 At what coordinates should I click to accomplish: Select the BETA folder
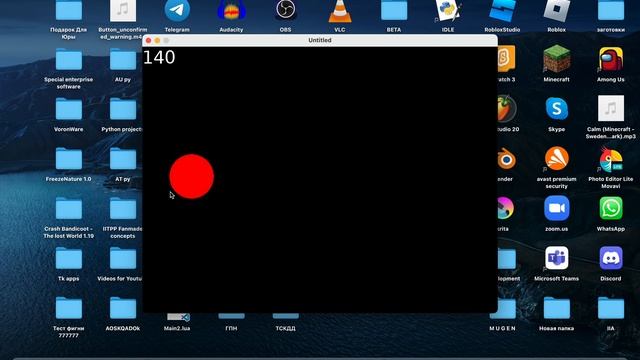click(x=394, y=10)
